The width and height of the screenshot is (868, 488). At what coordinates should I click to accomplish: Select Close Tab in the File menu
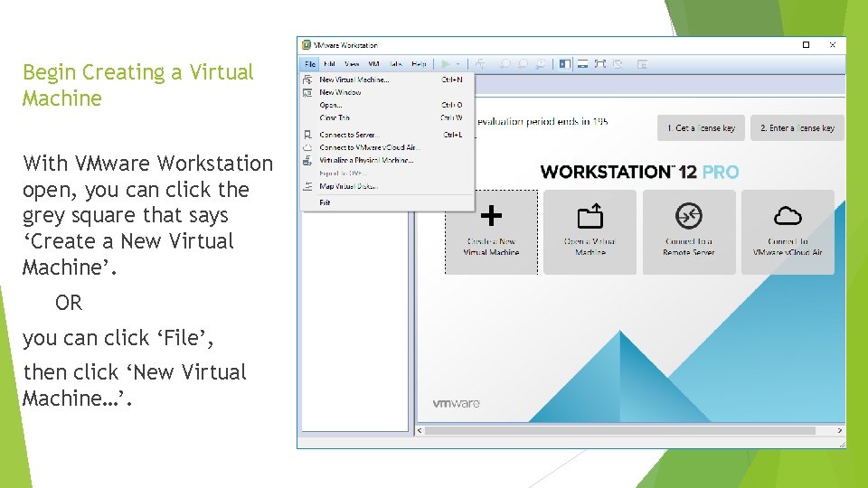[x=387, y=117]
